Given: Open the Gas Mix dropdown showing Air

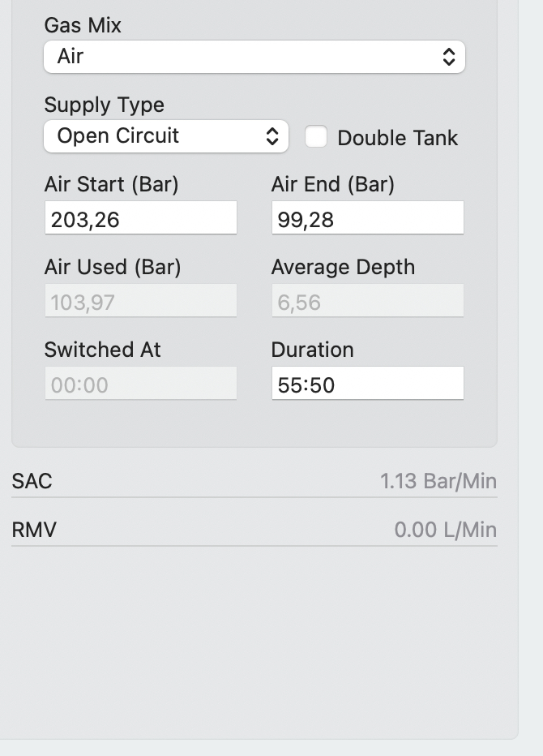Looking at the screenshot, I should click(254, 57).
